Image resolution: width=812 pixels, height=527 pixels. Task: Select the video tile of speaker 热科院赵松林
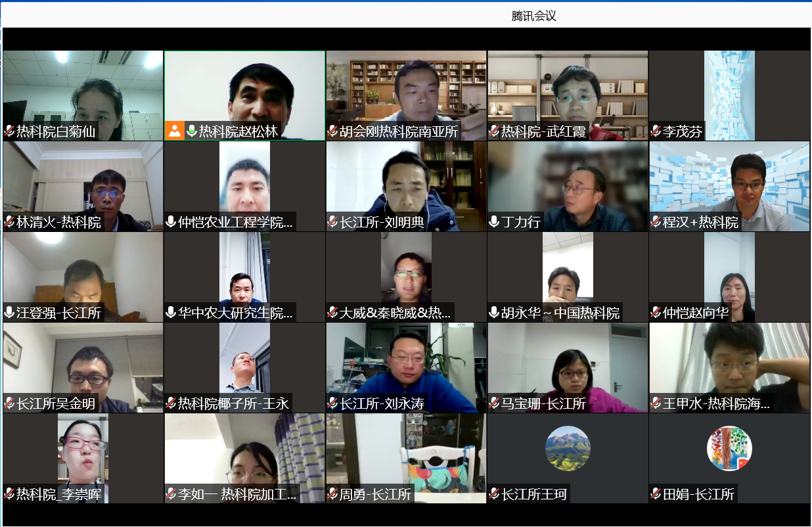pyautogui.click(x=244, y=95)
